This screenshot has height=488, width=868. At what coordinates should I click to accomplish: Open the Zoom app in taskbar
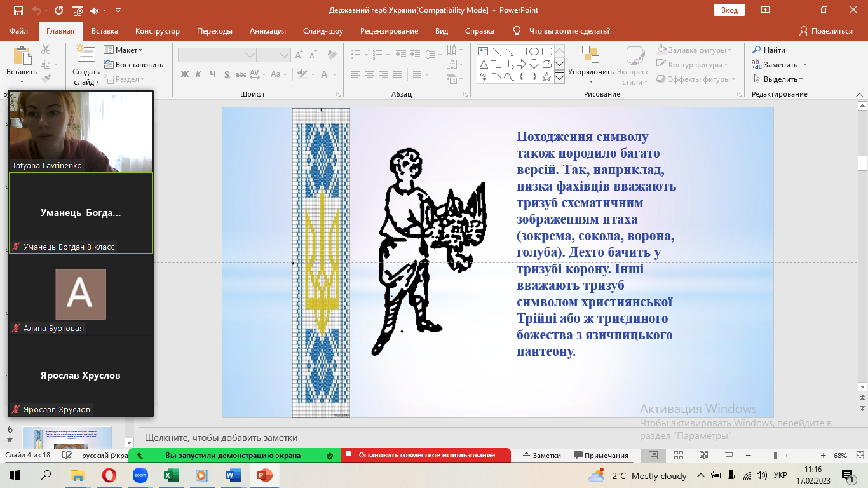140,475
